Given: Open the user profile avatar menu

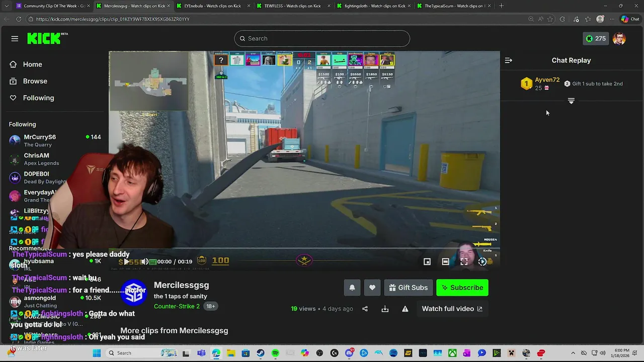Looking at the screenshot, I should click(x=619, y=39).
